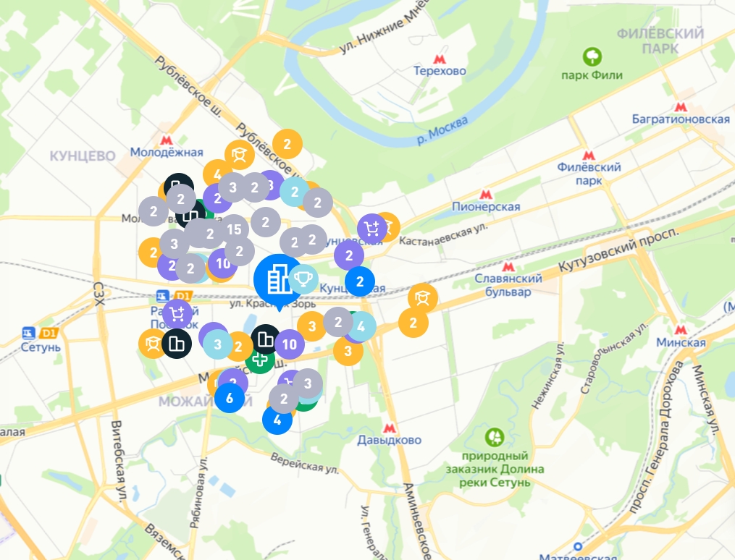
Task: Click the Молодёжная metro station label
Action: 167,152
